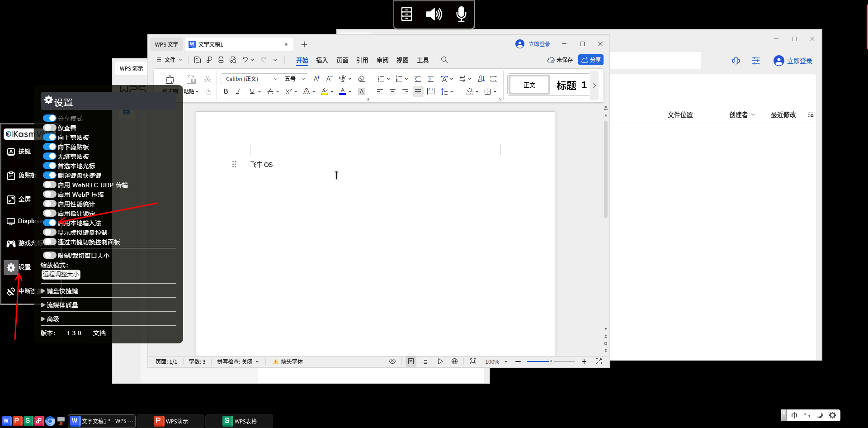868x428 pixels.
Task: Click the Decrease indent icon
Action: point(418,79)
